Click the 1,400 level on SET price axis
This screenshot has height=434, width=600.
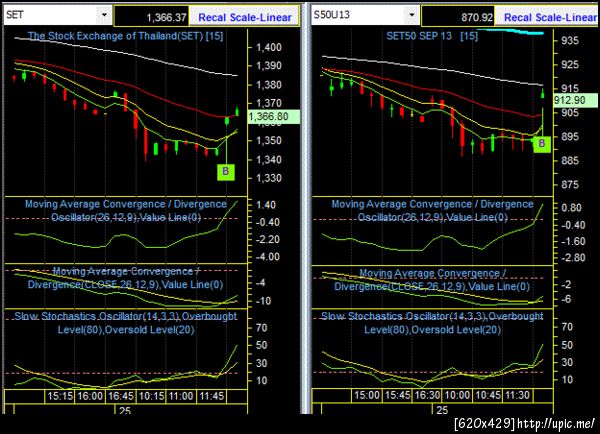click(269, 47)
